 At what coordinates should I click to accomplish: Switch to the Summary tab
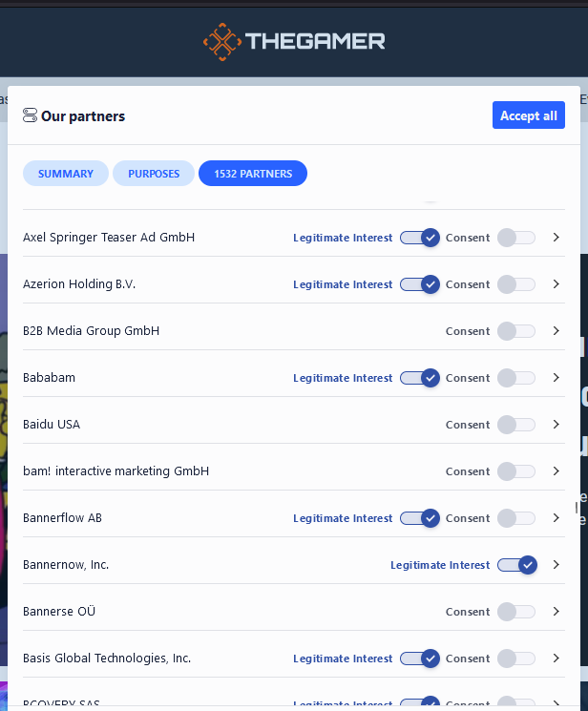66,173
